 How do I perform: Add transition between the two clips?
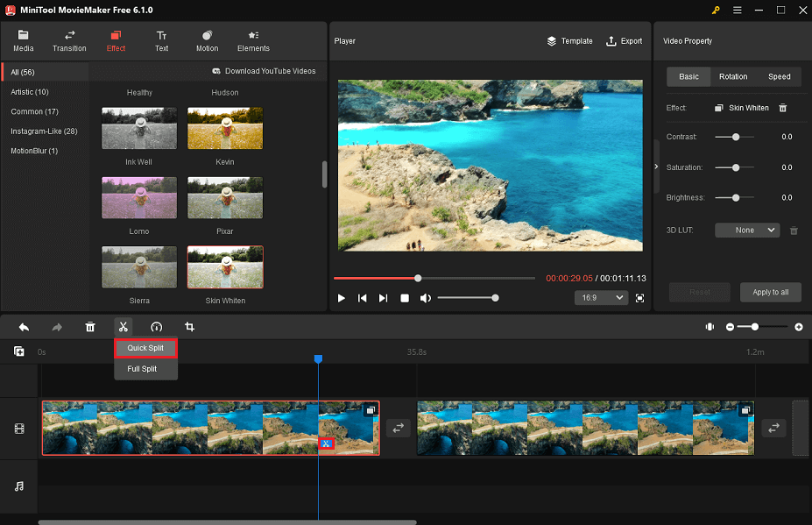pyautogui.click(x=399, y=428)
